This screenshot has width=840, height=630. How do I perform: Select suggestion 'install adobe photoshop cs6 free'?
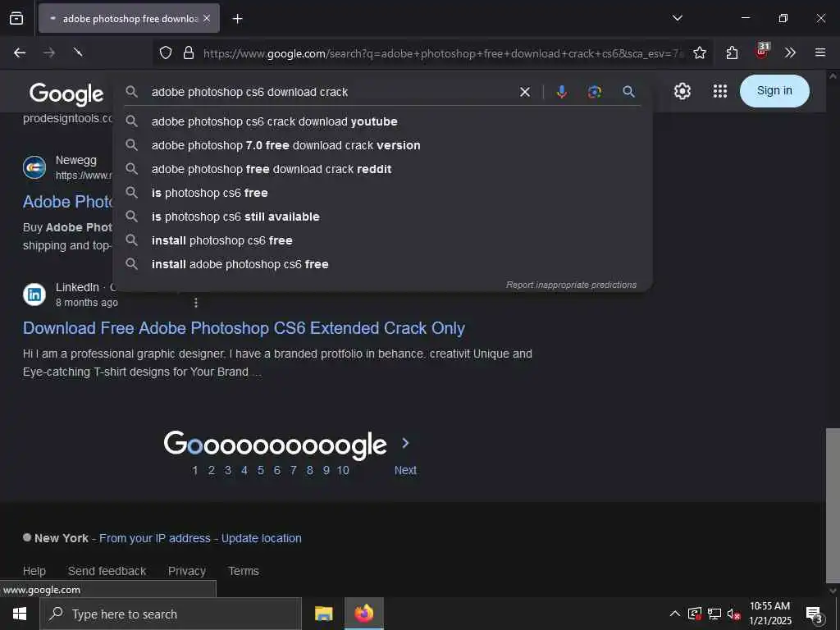(382, 264)
